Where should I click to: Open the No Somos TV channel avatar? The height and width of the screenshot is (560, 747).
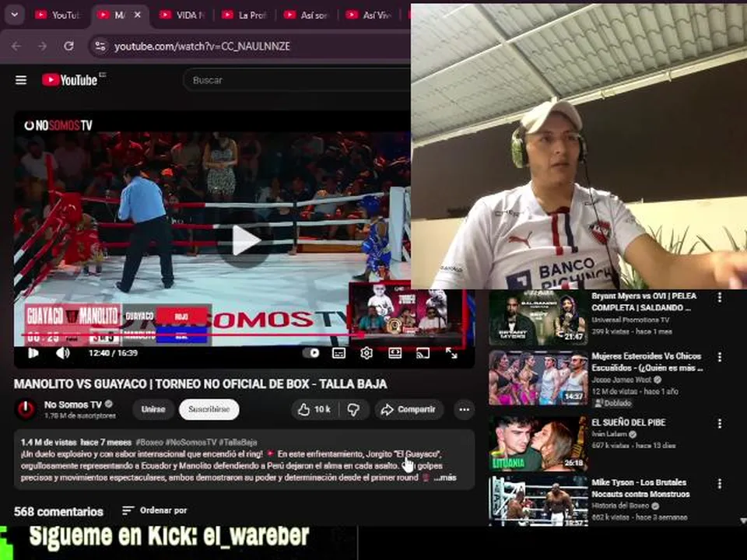26,409
